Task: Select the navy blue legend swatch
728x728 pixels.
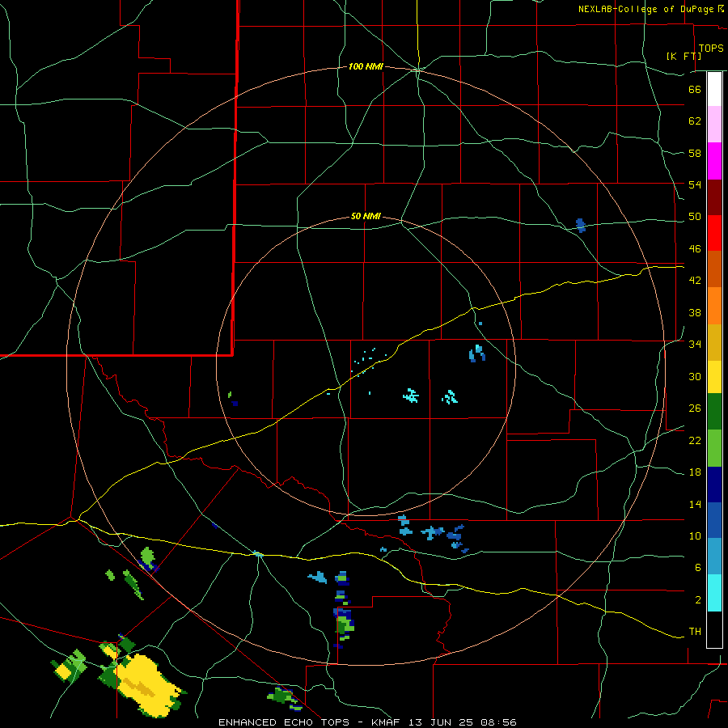Action: click(x=714, y=485)
